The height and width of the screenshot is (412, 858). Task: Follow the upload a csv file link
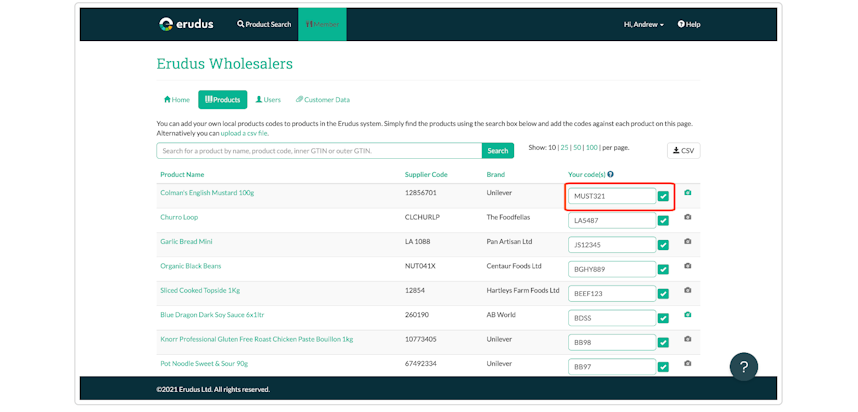244,133
